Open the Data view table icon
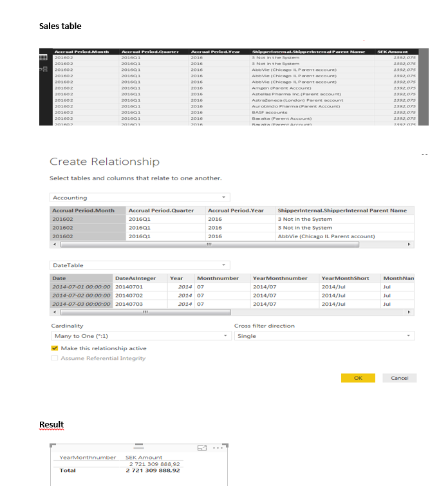This screenshot has width=448, height=486. [43, 57]
